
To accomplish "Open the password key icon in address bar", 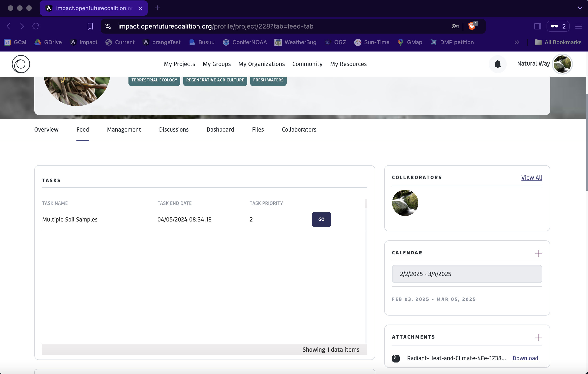I will coord(455,26).
